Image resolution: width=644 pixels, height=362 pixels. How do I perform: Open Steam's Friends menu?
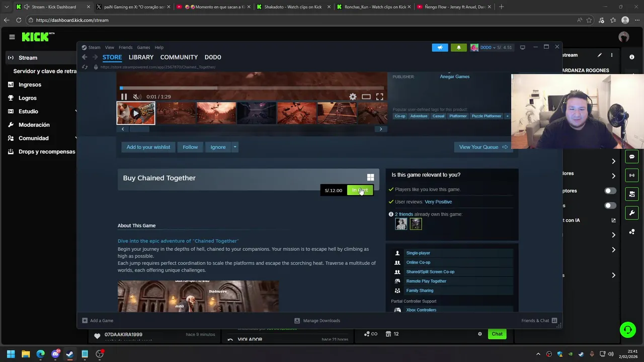click(x=125, y=47)
